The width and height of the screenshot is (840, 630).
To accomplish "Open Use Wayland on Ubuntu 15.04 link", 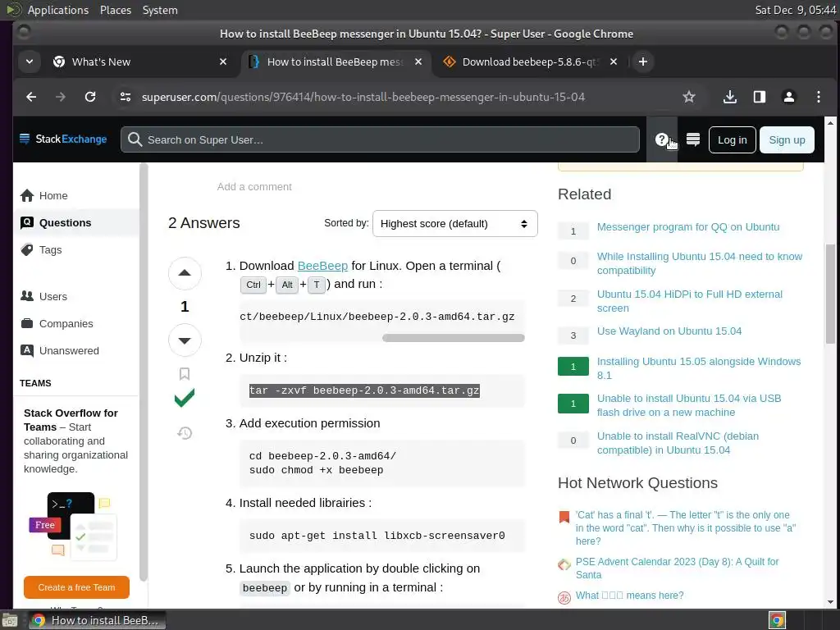I will pyautogui.click(x=669, y=331).
